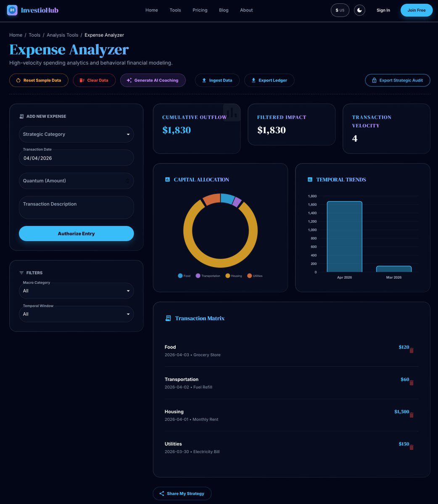This screenshot has height=504, width=438.
Task: Click the filter icon in the Filters panel
Action: tap(21, 272)
